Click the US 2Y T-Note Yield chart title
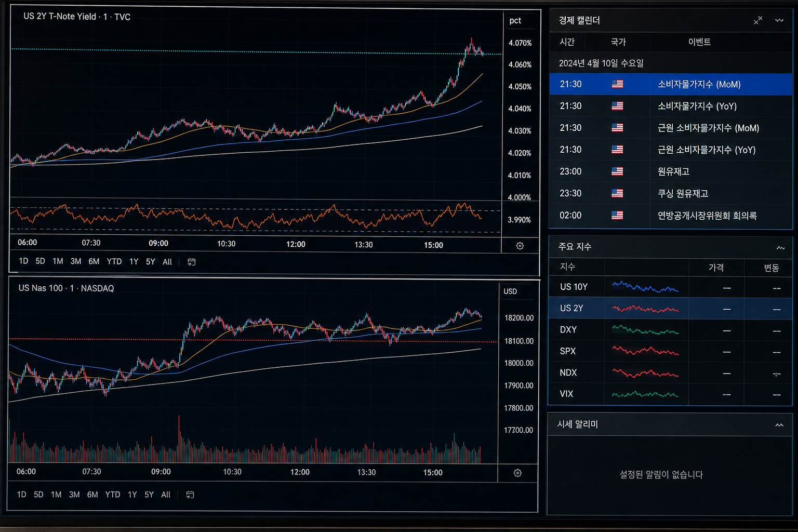Viewport: 798px width, 532px height. (77, 17)
